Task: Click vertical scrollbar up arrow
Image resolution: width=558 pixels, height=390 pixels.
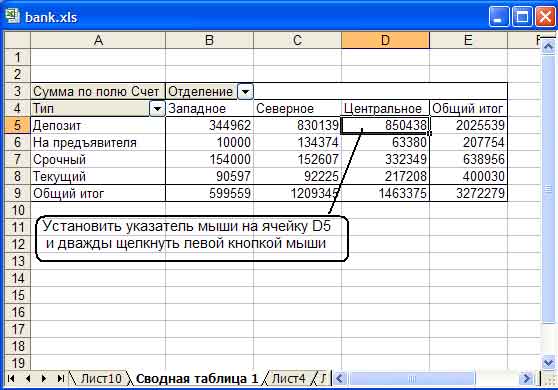Action: pyautogui.click(x=548, y=47)
